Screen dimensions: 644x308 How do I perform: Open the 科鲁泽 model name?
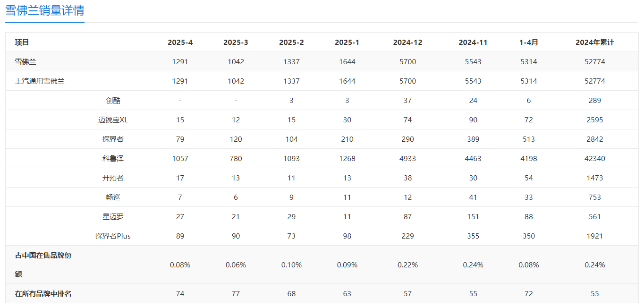click(x=113, y=159)
